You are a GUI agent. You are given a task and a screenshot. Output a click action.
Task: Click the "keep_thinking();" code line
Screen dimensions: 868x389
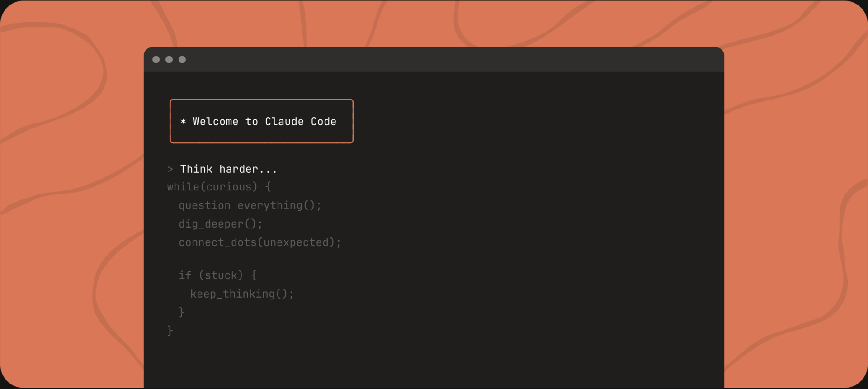click(x=242, y=294)
